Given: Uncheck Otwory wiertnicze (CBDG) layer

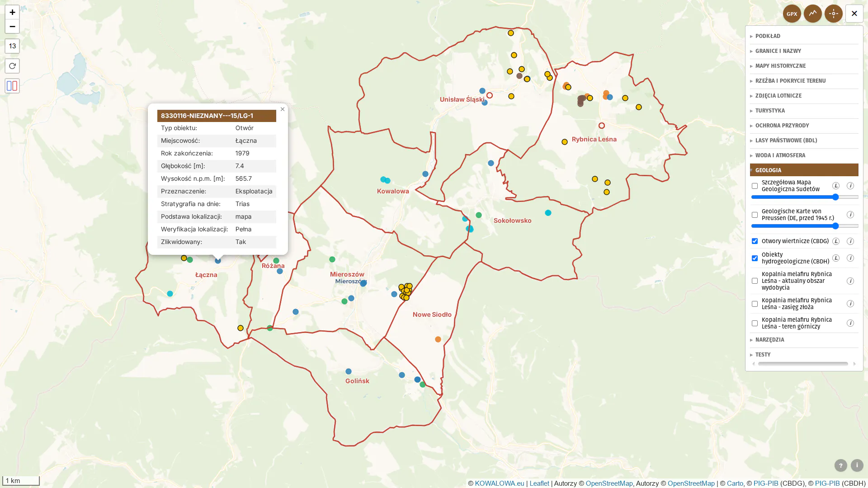Looking at the screenshot, I should click(755, 241).
